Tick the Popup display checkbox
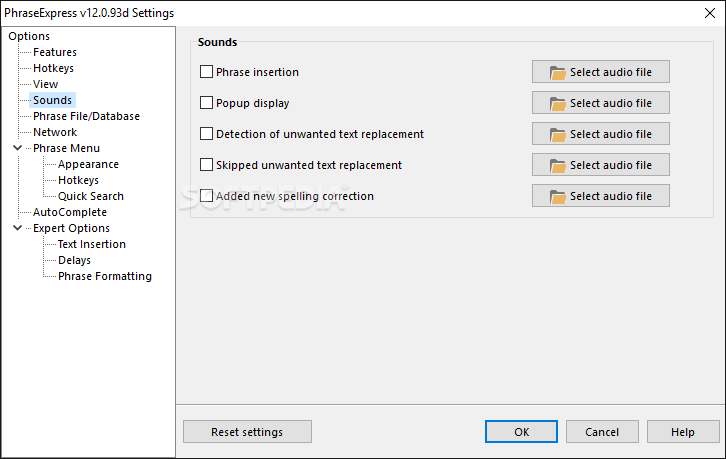The width and height of the screenshot is (726, 459). (207, 103)
